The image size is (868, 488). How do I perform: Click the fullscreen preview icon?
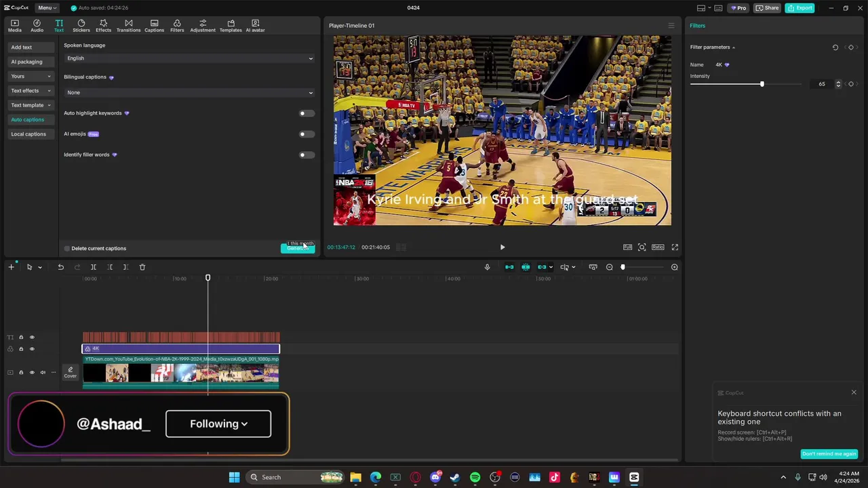pyautogui.click(x=675, y=247)
